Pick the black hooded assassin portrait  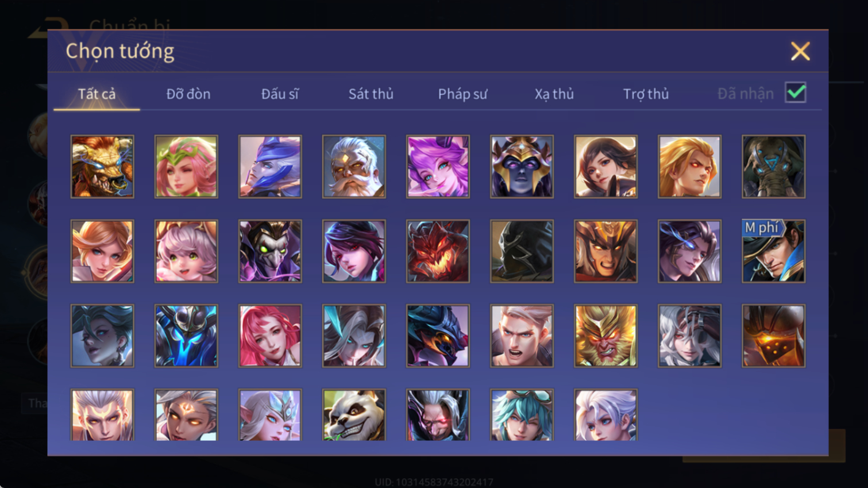tap(522, 251)
